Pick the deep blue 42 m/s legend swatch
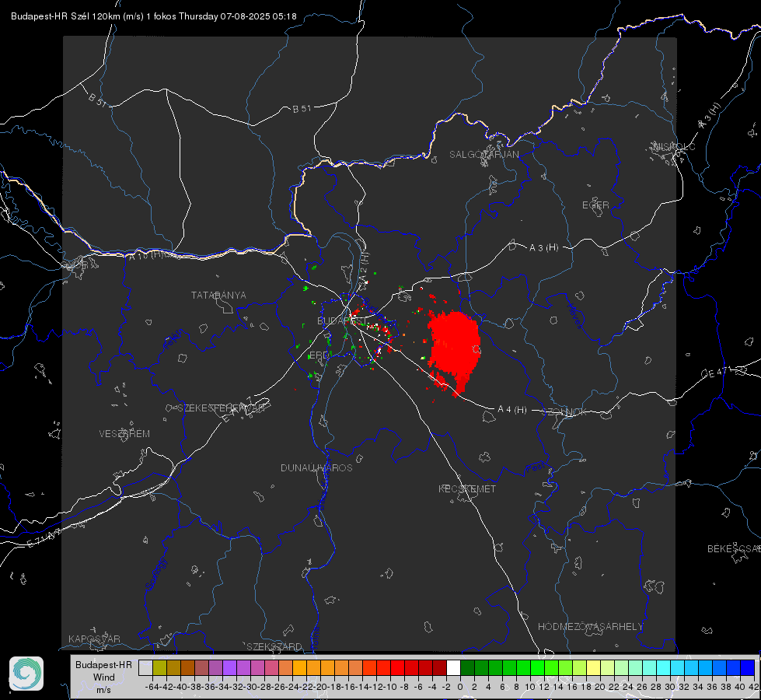The width and height of the screenshot is (761, 700). click(748, 667)
